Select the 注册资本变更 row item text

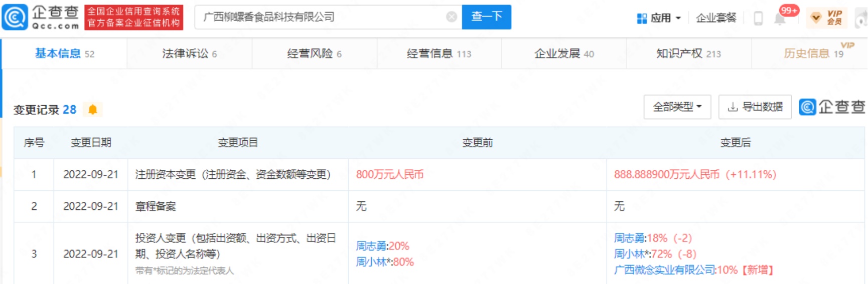point(233,174)
